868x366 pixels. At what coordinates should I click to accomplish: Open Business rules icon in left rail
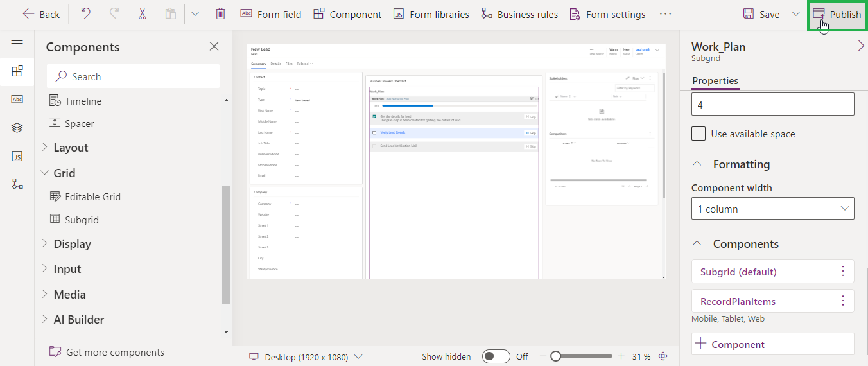17,184
